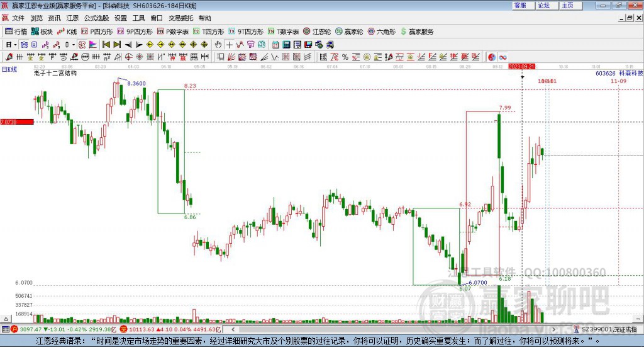Click the 主页 button in title bar
644x347 pixels.
point(571,6)
